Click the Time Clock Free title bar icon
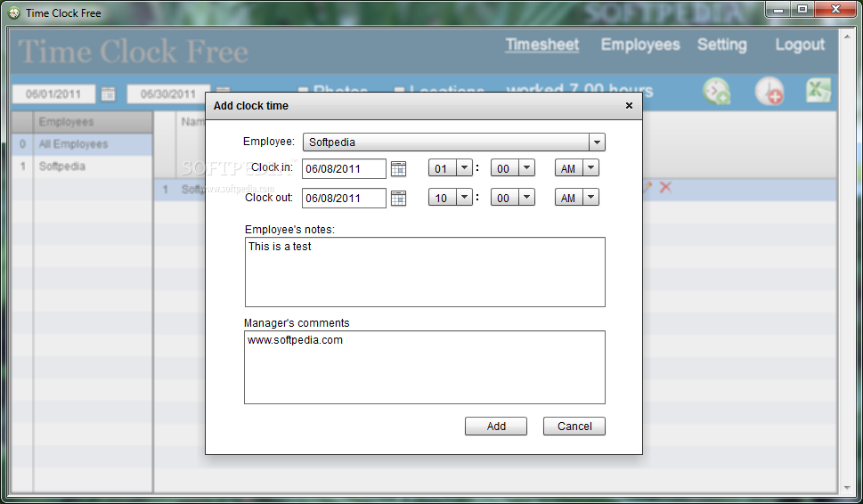Screen dimensions: 863x504 [x=14, y=12]
